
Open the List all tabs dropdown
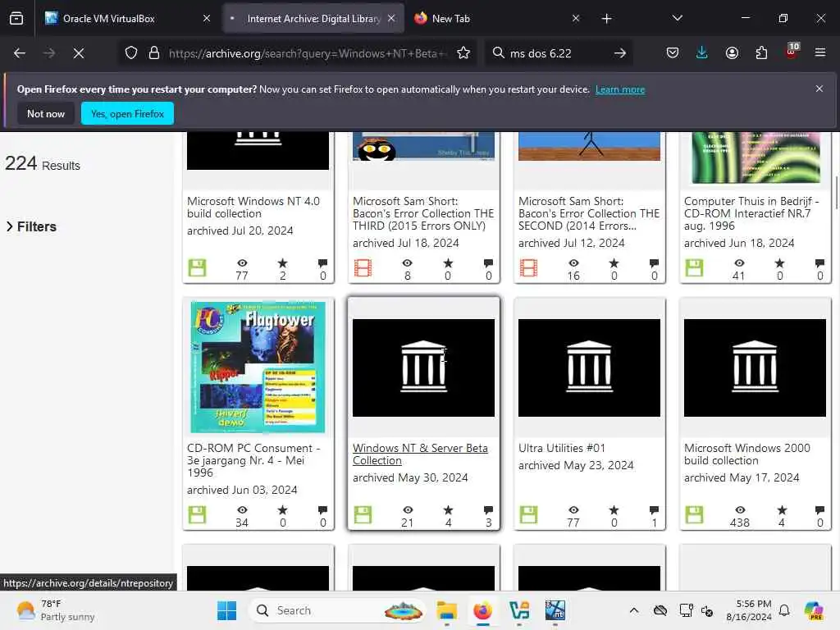click(677, 18)
